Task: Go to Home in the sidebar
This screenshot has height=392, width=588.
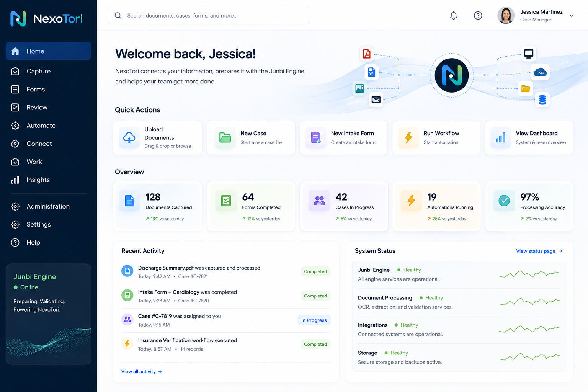Action: (49, 51)
